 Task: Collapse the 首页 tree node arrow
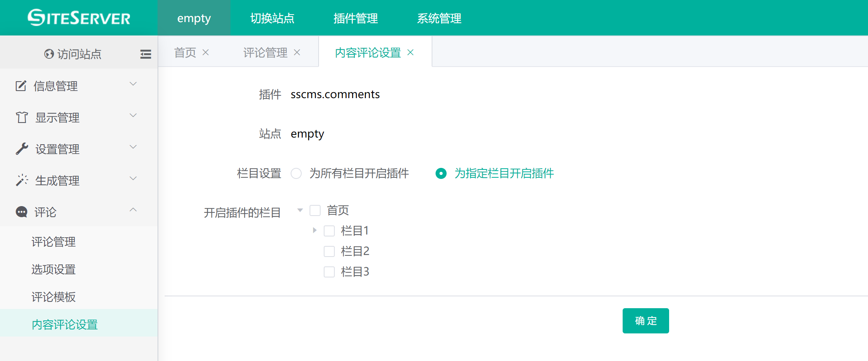pos(300,210)
